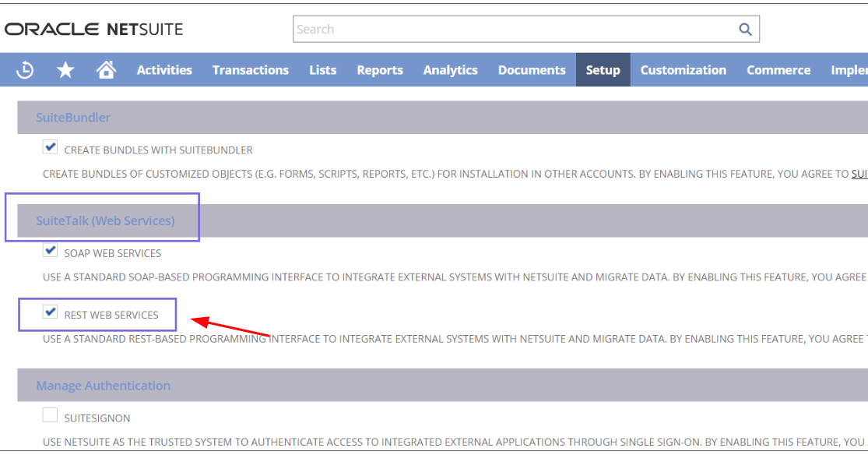Open the Activities menu
The image size is (868, 455).
tap(164, 70)
